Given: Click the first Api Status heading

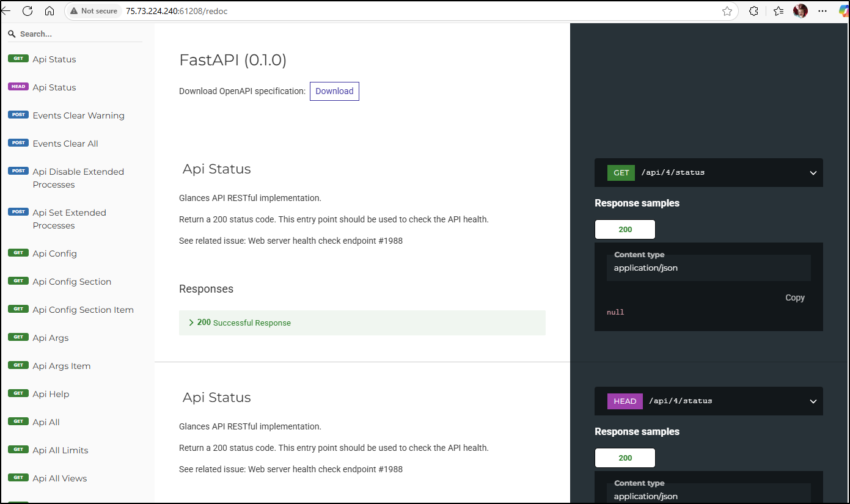Looking at the screenshot, I should (216, 169).
